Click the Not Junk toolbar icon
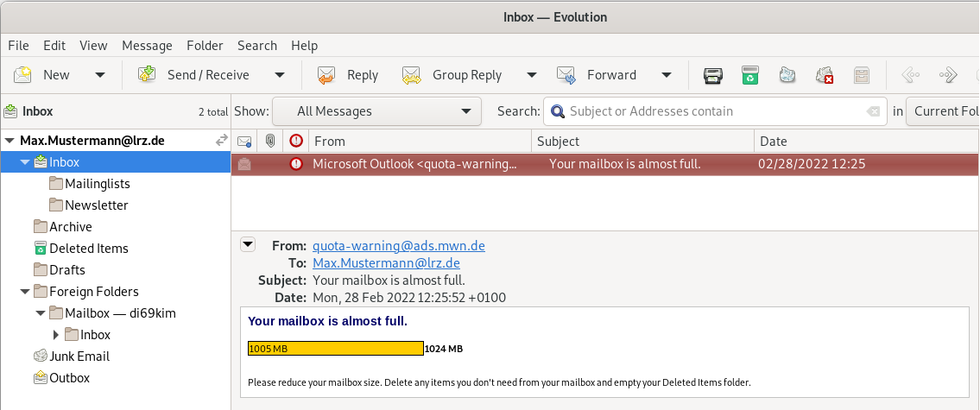980x410 pixels. pyautogui.click(x=825, y=75)
